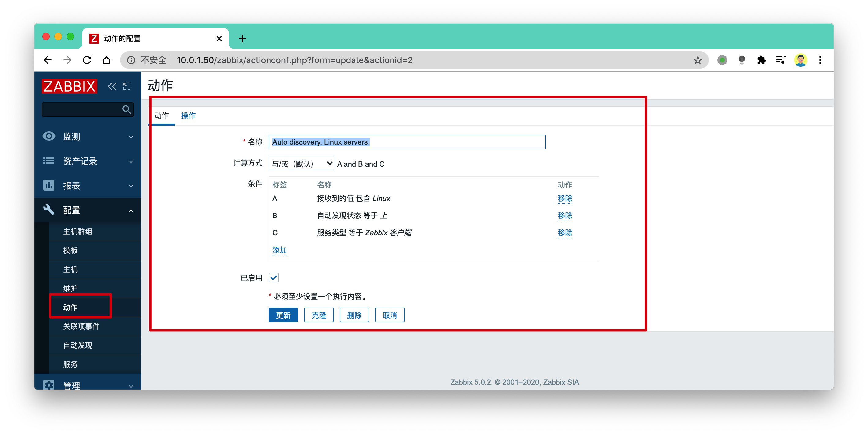Screen dimensions: 868x435
Task: Click the green circle extension icon
Action: click(722, 60)
